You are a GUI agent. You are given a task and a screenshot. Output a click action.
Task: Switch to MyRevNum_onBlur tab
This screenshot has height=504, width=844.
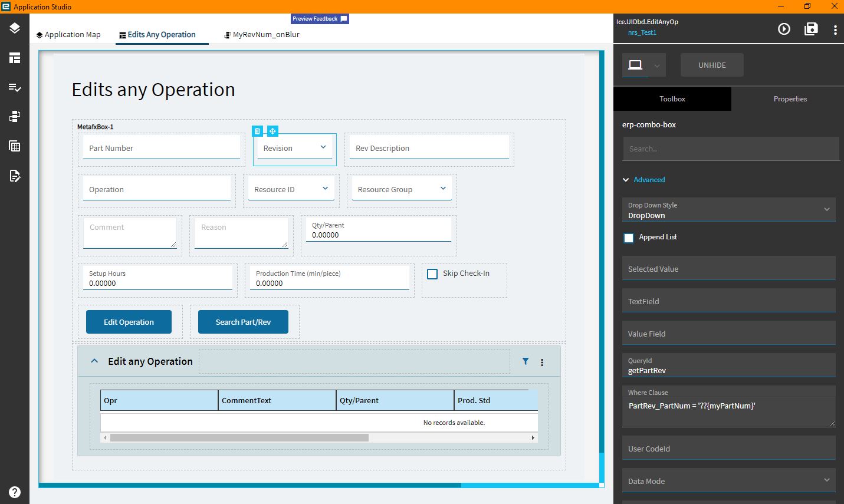262,35
